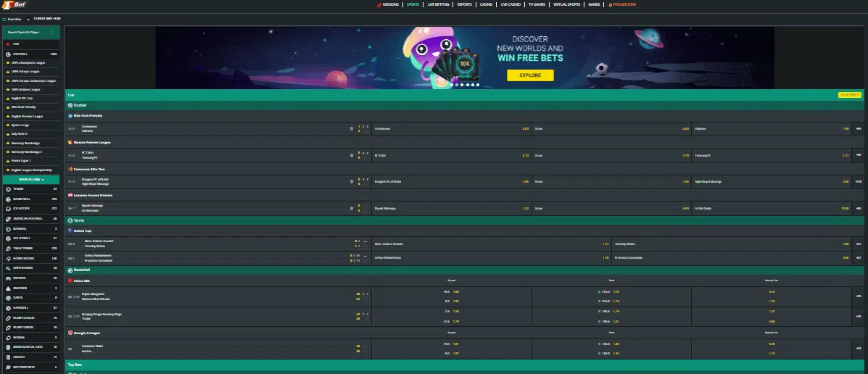Open the Games tab
868x374 pixels.
(x=594, y=4)
